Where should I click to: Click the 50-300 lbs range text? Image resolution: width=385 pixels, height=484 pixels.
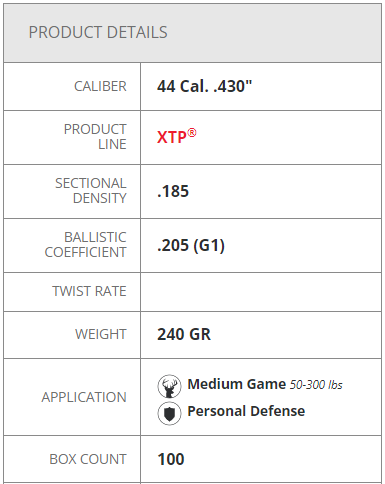coord(316,385)
